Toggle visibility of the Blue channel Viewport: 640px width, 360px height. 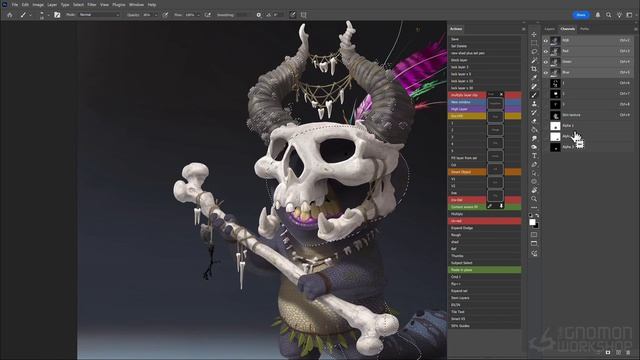[x=546, y=72]
